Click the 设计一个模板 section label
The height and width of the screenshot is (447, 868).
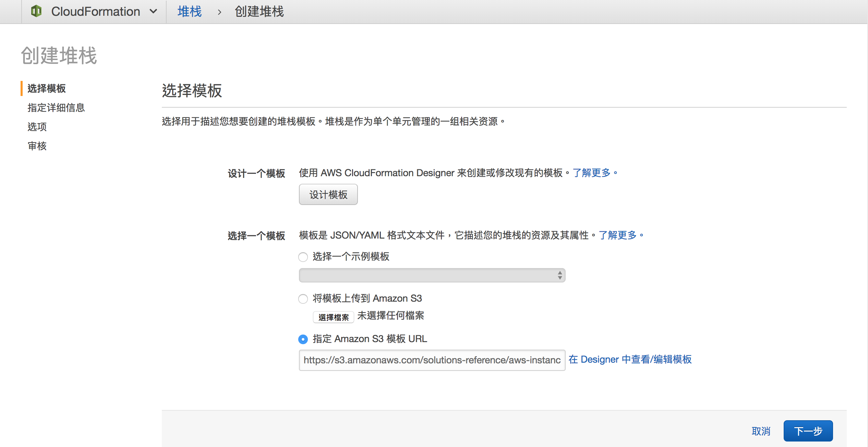click(256, 173)
